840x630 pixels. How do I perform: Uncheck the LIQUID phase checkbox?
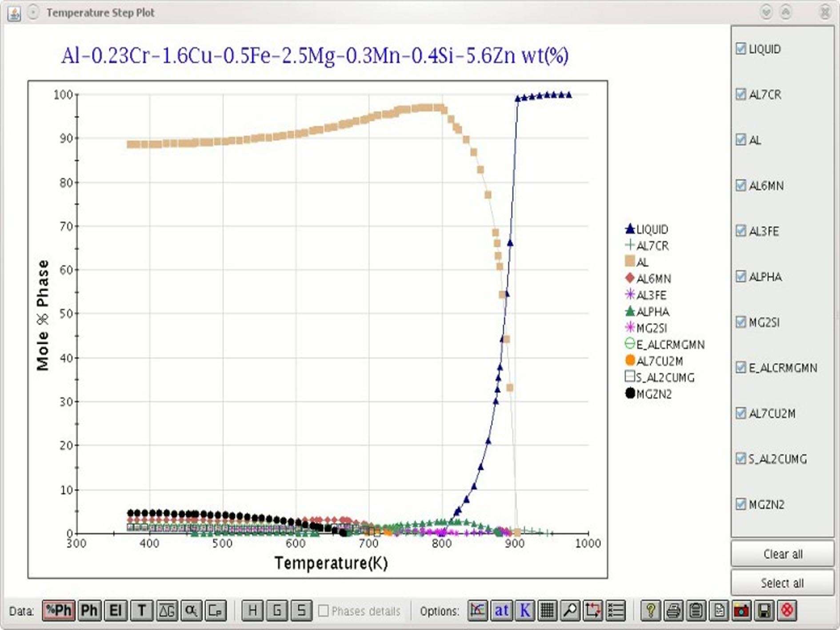click(x=740, y=48)
